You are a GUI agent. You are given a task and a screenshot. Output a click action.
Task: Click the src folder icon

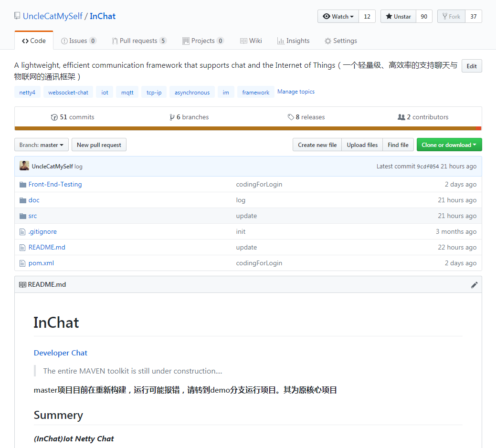point(23,216)
